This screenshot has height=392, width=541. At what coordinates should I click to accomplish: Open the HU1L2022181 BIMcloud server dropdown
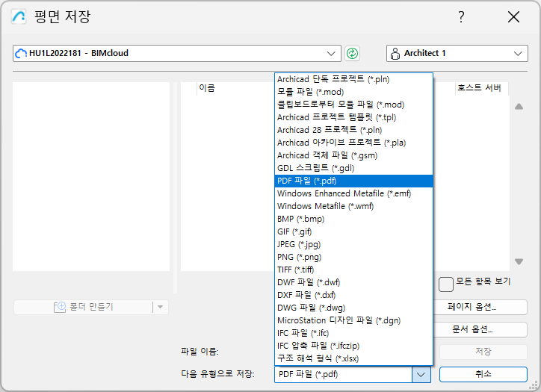(176, 54)
